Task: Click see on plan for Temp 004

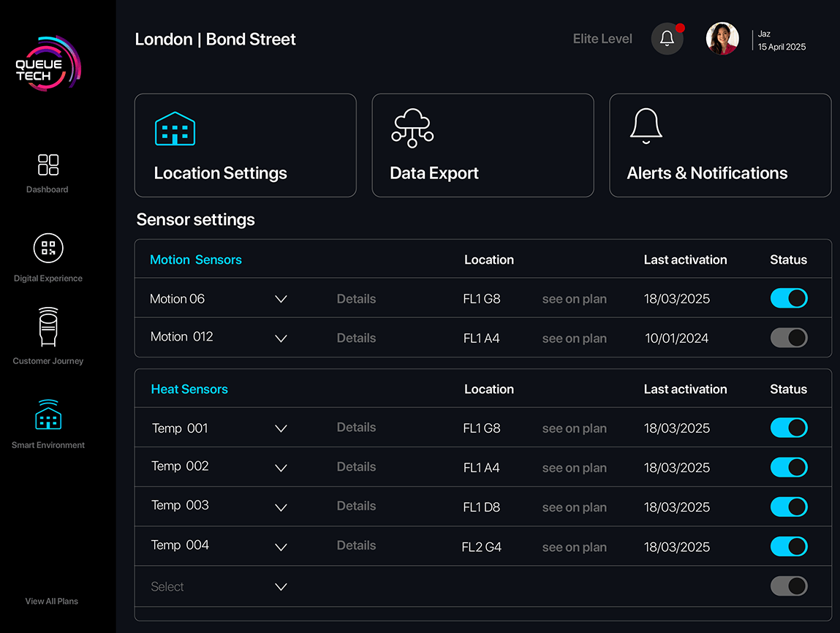Action: click(x=574, y=547)
